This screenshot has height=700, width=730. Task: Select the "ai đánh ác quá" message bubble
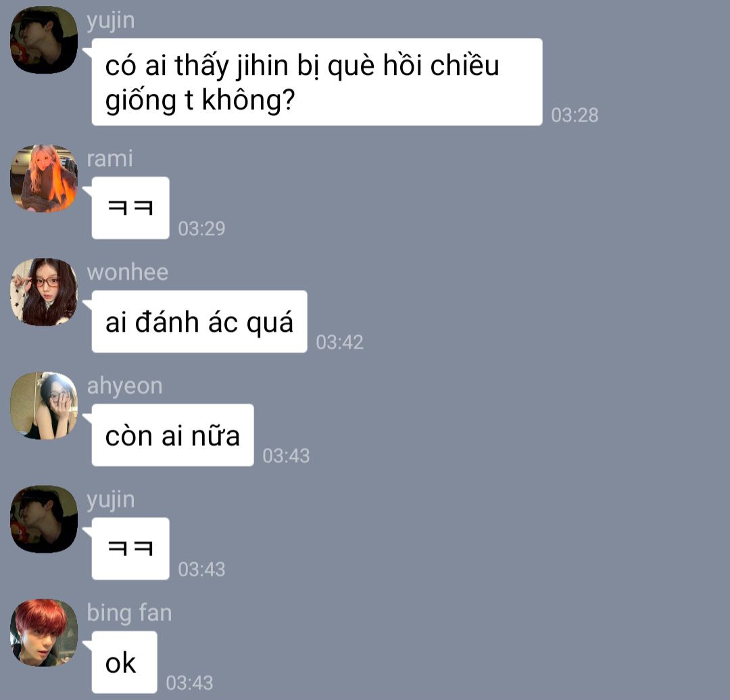pos(199,322)
